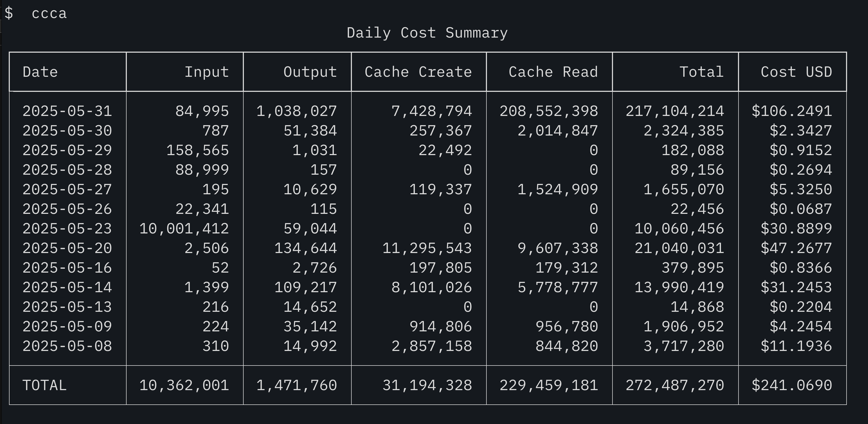
Task: Click the Total column header
Action: pyautogui.click(x=701, y=72)
